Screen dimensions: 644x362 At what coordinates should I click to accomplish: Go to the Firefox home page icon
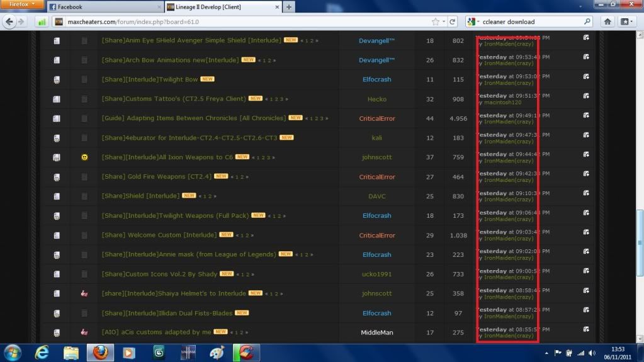(x=608, y=21)
